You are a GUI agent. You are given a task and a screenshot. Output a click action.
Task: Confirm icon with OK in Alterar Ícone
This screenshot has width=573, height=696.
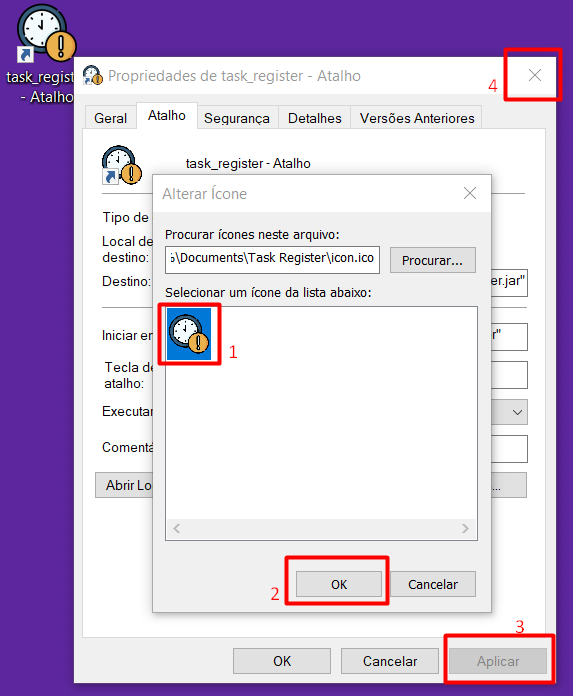pyautogui.click(x=339, y=584)
